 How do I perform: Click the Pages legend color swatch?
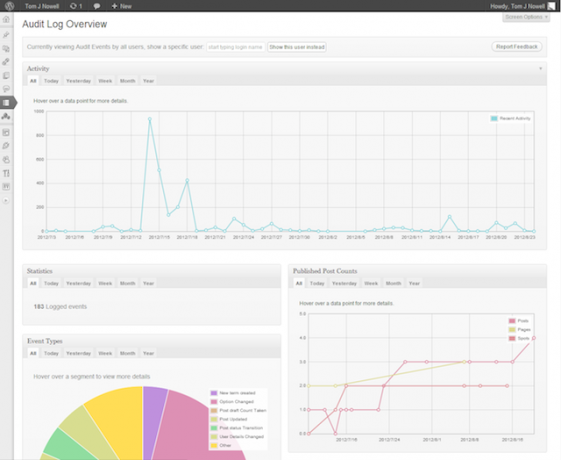point(512,330)
